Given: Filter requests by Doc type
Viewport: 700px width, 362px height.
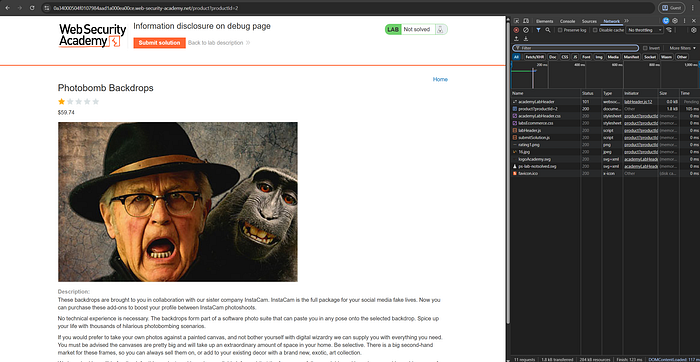Looking at the screenshot, I should (553, 57).
